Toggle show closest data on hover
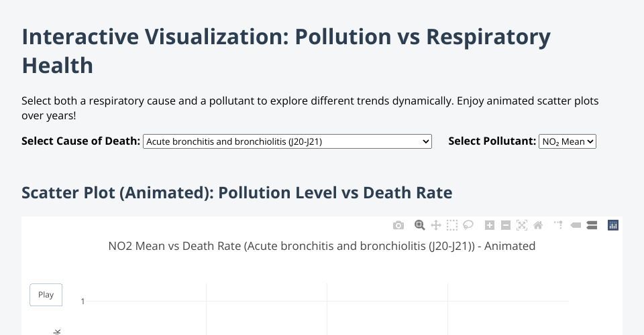644x335 pixels. tap(576, 226)
